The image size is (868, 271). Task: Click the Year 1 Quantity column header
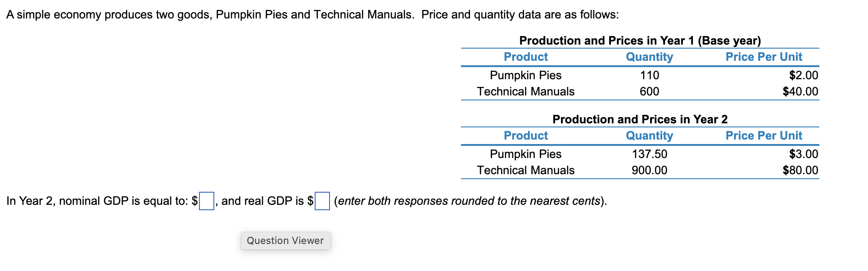649,57
